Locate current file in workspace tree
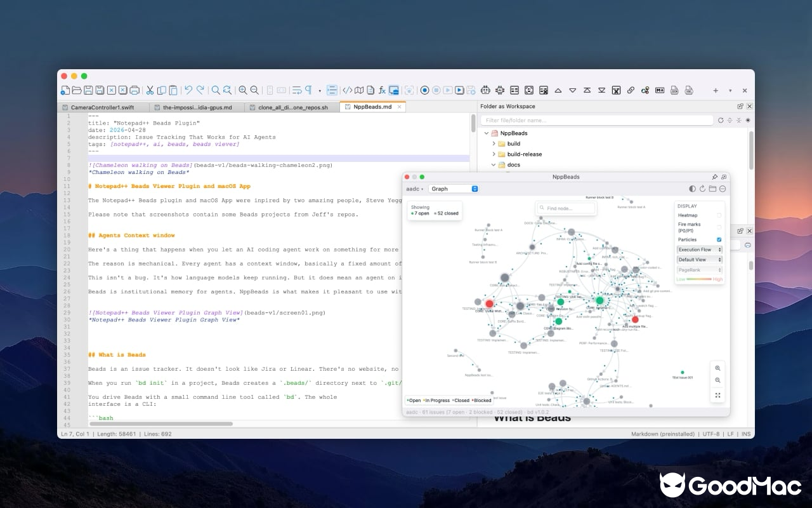Image resolution: width=812 pixels, height=508 pixels. tap(748, 120)
